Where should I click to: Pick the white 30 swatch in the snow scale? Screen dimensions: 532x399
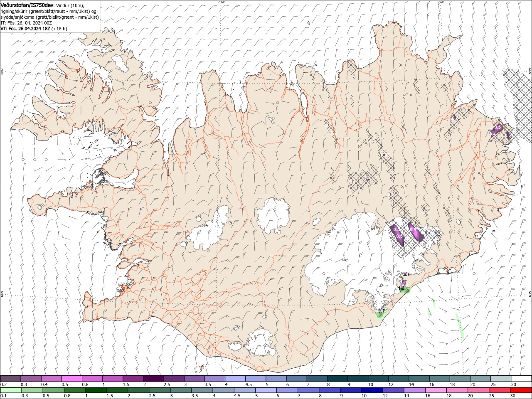coord(521,379)
